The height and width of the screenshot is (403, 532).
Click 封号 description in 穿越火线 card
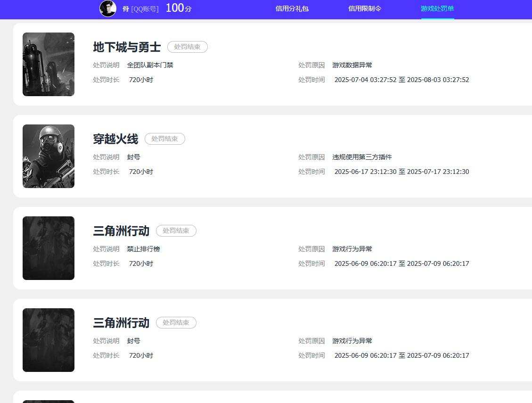pyautogui.click(x=134, y=157)
